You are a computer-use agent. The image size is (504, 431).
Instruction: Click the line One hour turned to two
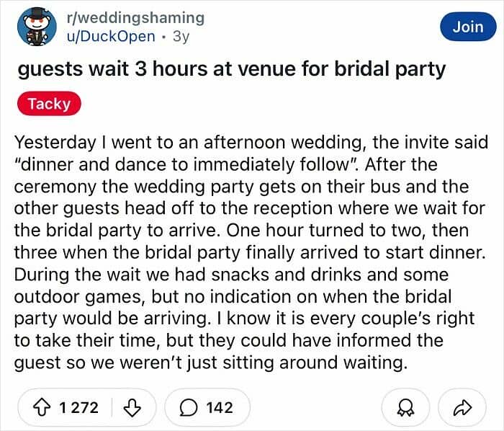click(324, 231)
